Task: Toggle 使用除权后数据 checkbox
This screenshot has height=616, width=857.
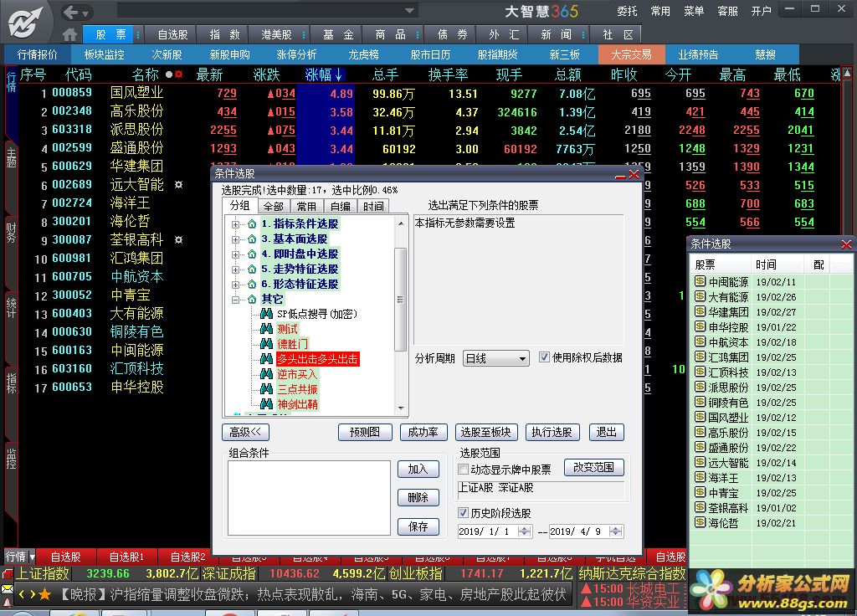Action: click(x=544, y=357)
